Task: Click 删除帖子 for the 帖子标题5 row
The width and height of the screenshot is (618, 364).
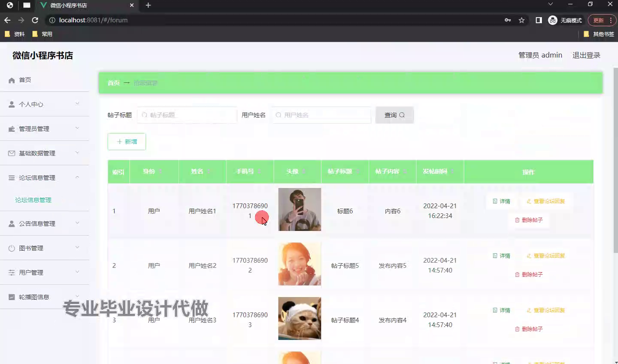Action: [x=529, y=275]
